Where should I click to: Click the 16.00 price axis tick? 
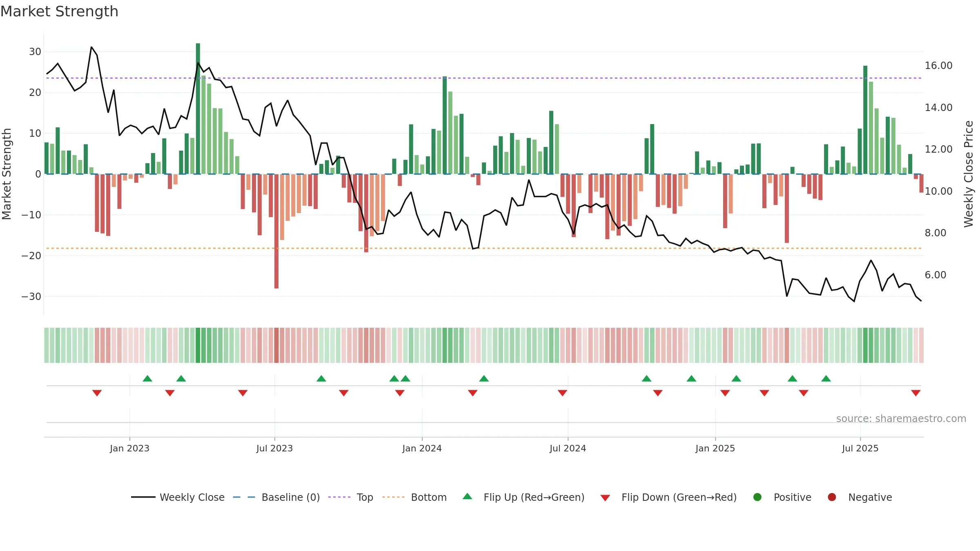click(938, 66)
